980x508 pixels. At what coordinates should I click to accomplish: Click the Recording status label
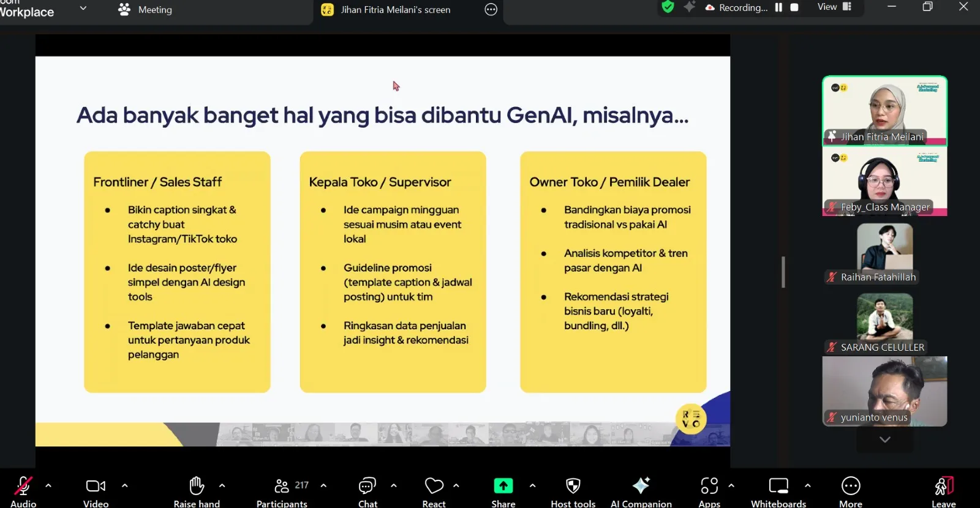click(743, 7)
